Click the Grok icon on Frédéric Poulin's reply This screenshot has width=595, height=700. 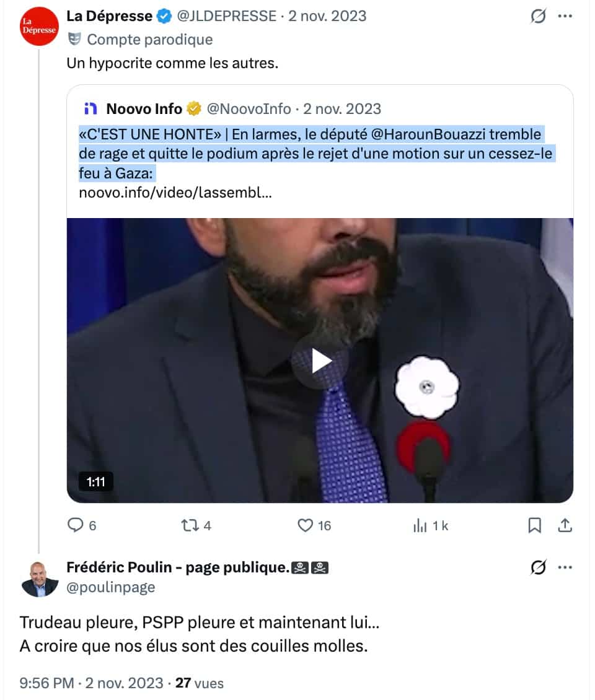point(538,567)
